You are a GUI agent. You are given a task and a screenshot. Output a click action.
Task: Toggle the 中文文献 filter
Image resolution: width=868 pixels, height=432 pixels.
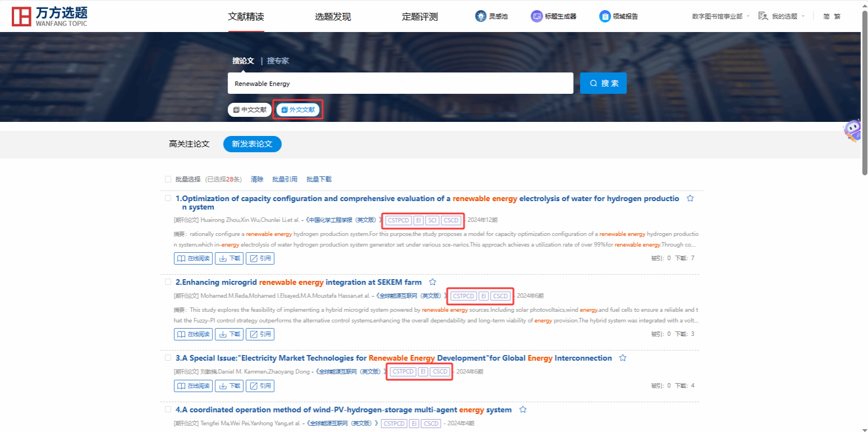(x=250, y=110)
